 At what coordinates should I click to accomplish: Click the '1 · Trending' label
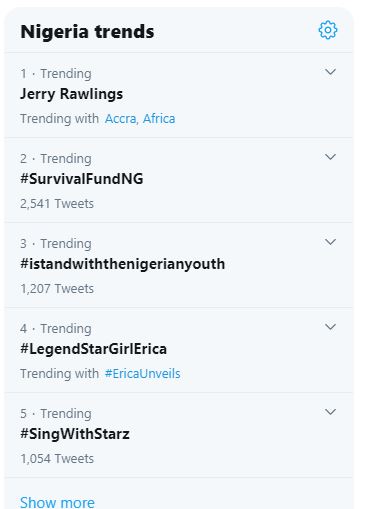click(x=56, y=74)
